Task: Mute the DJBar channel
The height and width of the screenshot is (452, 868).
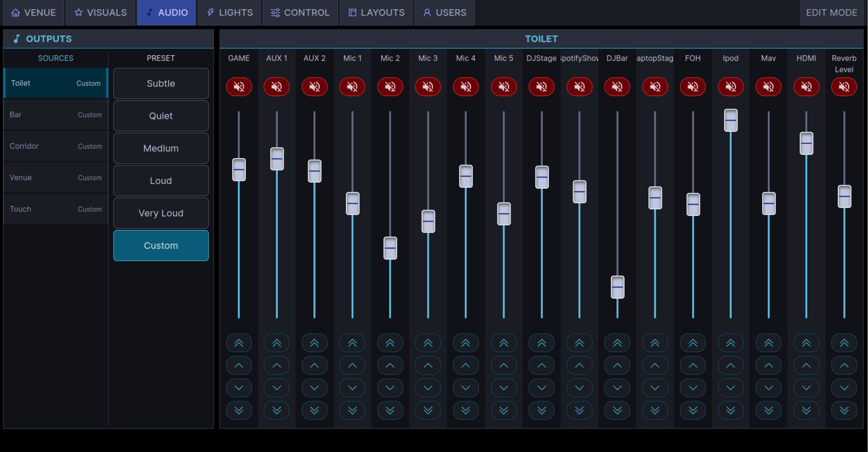Action: click(617, 86)
